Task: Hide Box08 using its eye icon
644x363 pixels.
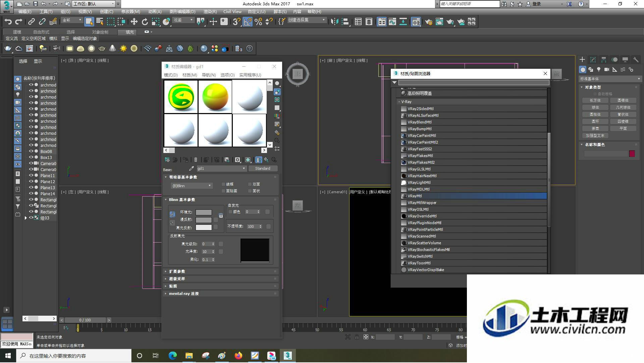Action: [x=31, y=152]
